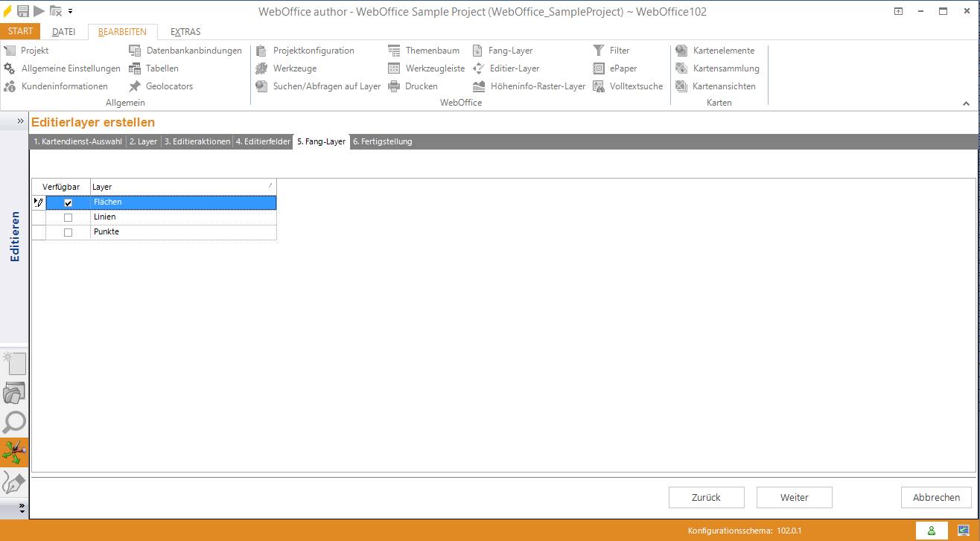
Task: Click the Weiter button
Action: [795, 497]
